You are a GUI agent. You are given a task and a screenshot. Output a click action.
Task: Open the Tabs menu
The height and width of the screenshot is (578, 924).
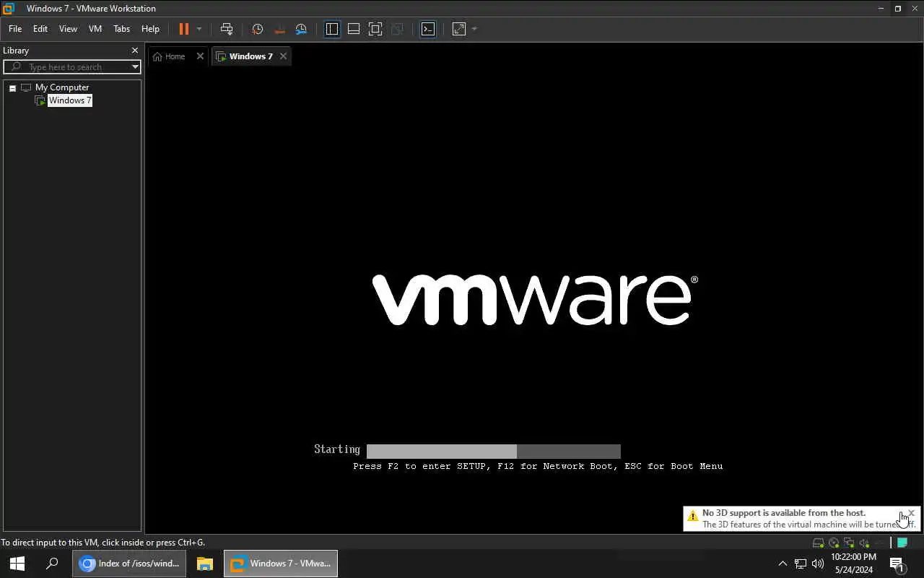click(122, 29)
